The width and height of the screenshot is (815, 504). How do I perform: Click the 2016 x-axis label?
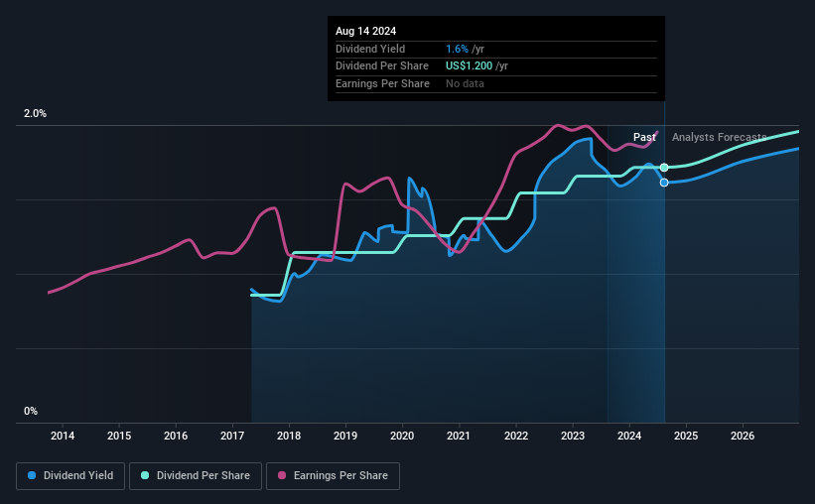coord(176,436)
